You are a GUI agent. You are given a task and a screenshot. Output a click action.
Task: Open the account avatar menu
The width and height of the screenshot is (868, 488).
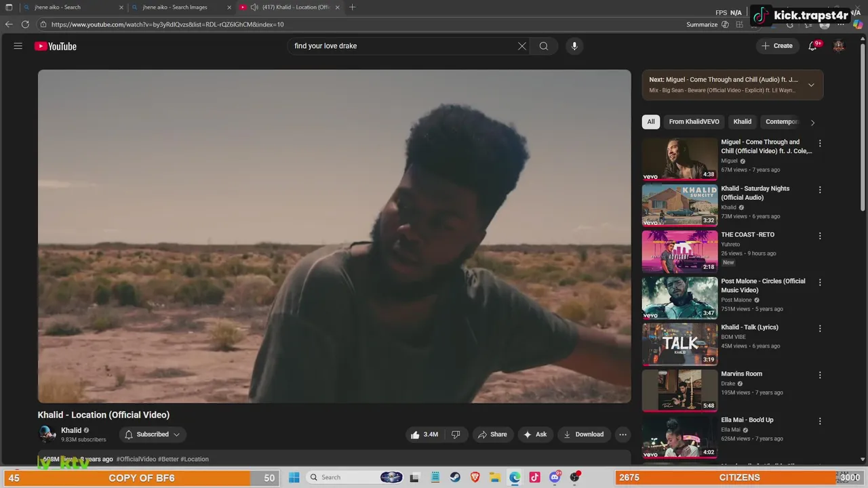point(839,46)
